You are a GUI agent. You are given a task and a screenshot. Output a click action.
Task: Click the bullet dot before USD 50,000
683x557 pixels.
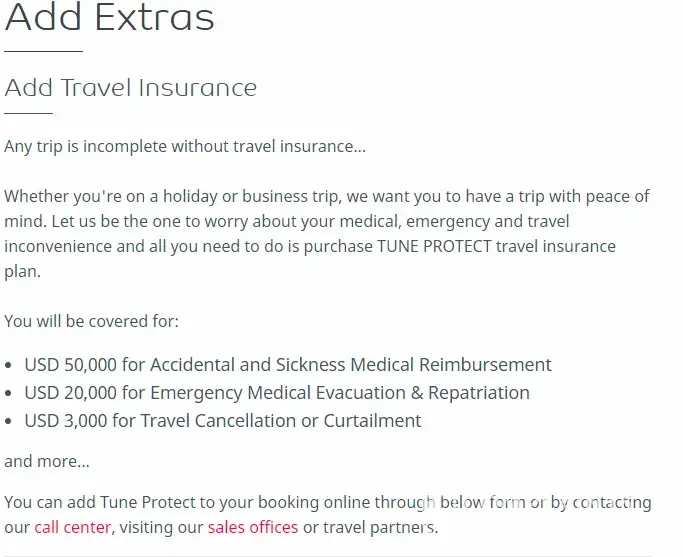[x=10, y=366]
